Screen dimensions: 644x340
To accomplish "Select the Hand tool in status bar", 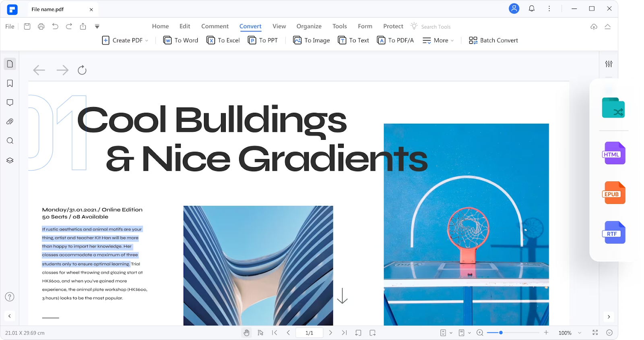I will click(246, 333).
